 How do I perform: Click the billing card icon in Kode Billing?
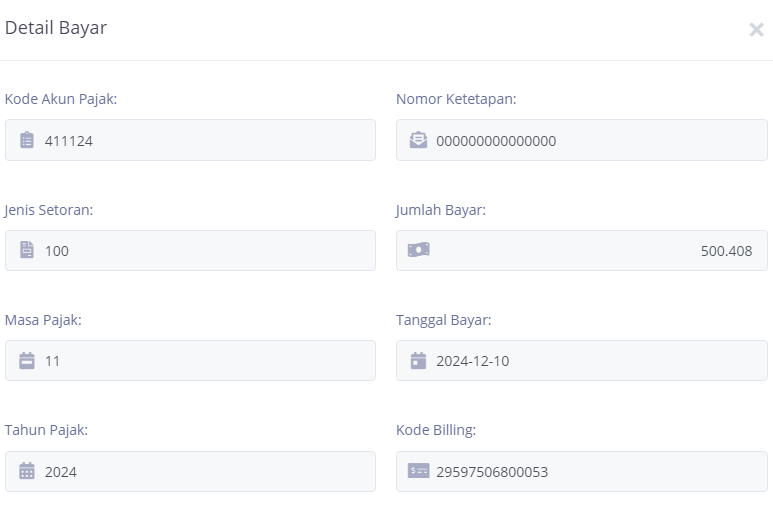pyautogui.click(x=419, y=471)
